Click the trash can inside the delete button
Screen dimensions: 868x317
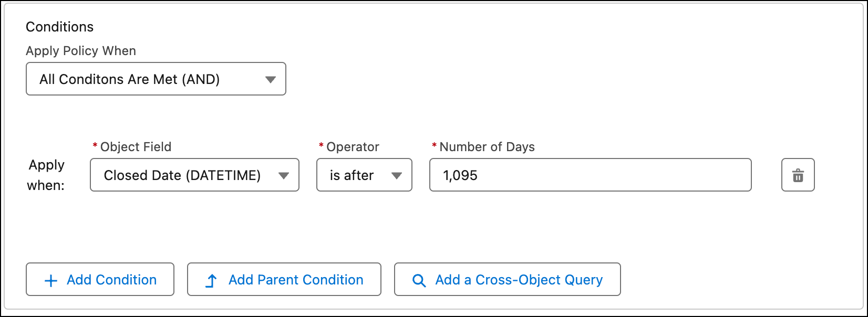pyautogui.click(x=798, y=175)
